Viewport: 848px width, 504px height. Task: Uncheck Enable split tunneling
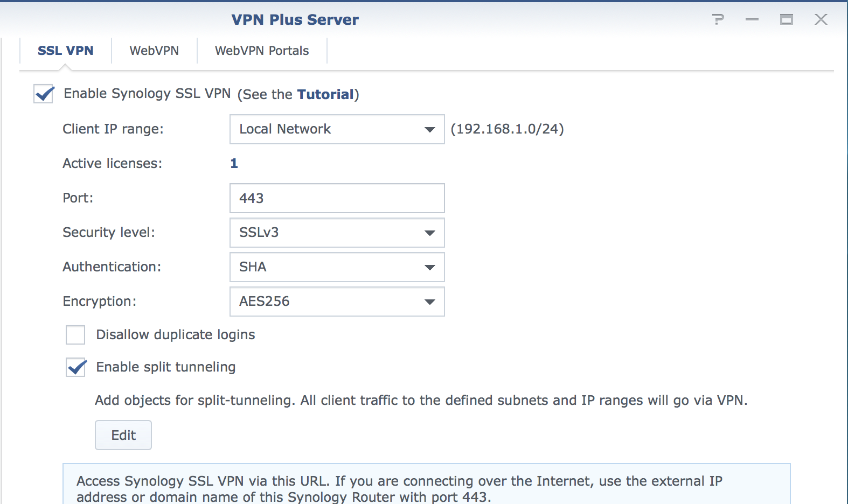coord(75,367)
